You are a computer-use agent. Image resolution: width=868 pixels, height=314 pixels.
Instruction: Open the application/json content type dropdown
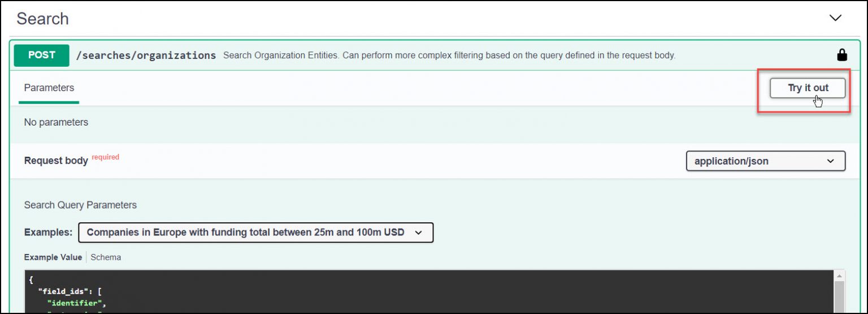coord(765,161)
